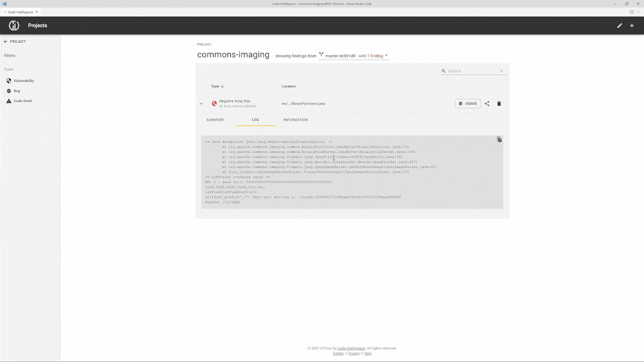Click the DEBUG button
644x362 pixels.
(x=468, y=104)
